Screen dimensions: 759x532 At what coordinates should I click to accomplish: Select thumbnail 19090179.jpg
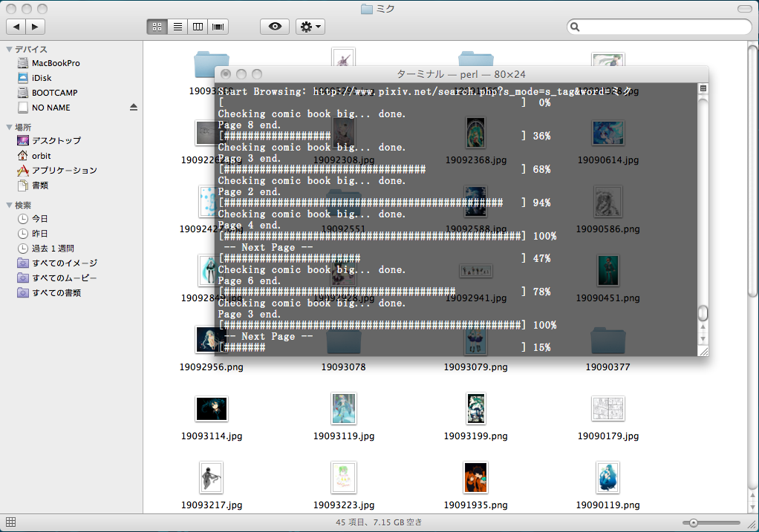608,409
